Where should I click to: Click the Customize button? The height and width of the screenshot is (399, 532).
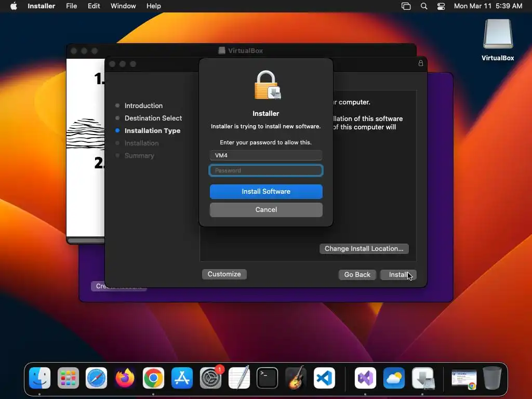click(x=224, y=274)
